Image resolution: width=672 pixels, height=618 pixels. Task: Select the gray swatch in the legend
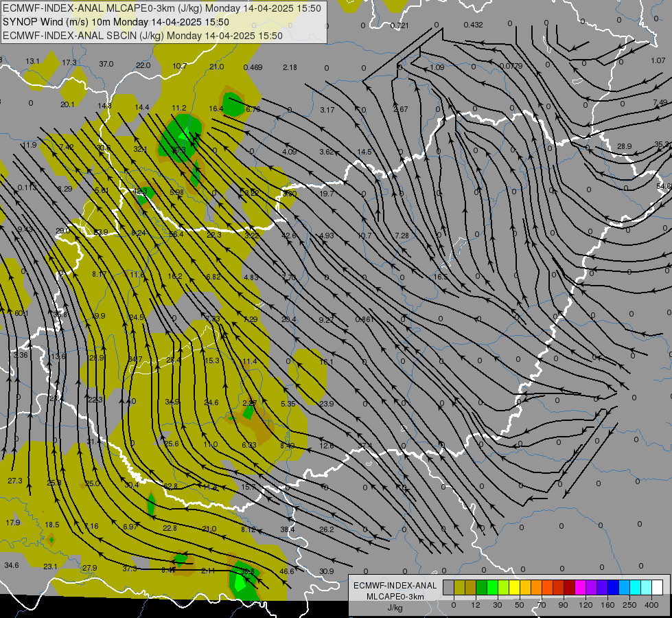[448, 587]
